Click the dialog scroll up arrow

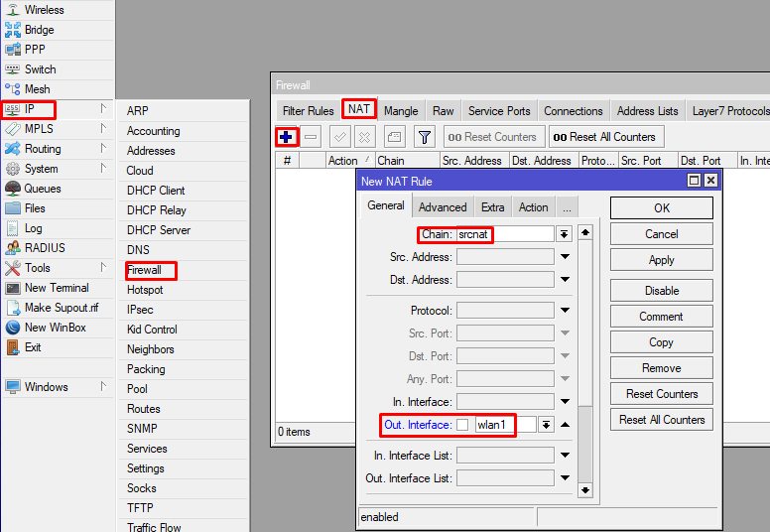click(x=584, y=232)
